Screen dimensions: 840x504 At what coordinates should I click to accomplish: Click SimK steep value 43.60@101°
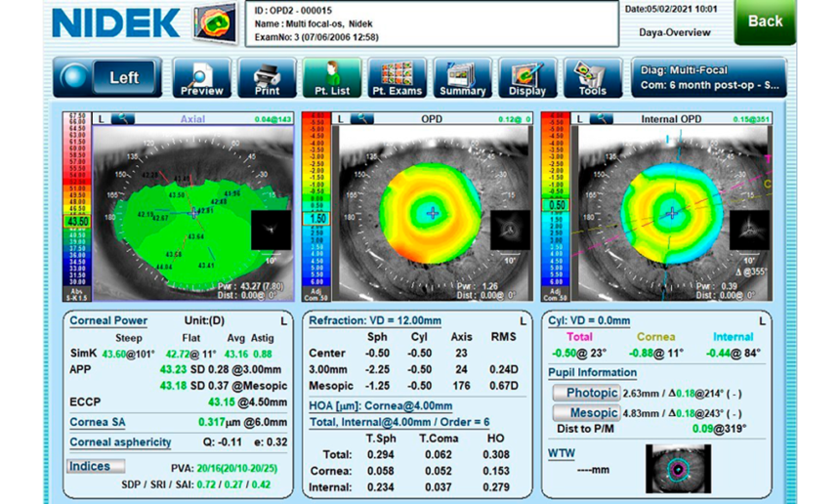[x=129, y=354]
